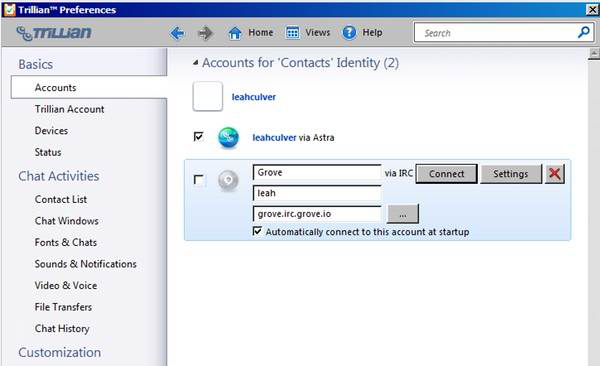Edit the leah nickname field
This screenshot has width=600, height=366.
pyautogui.click(x=317, y=193)
